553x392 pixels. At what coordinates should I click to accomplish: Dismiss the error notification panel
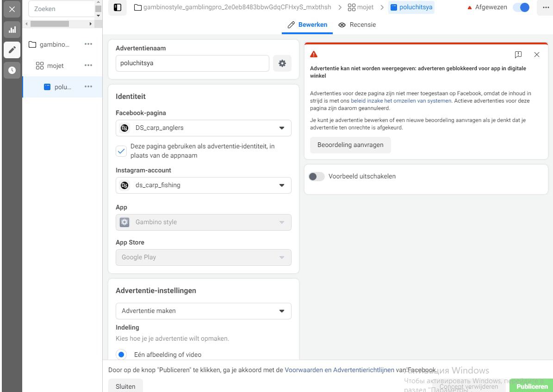click(537, 55)
